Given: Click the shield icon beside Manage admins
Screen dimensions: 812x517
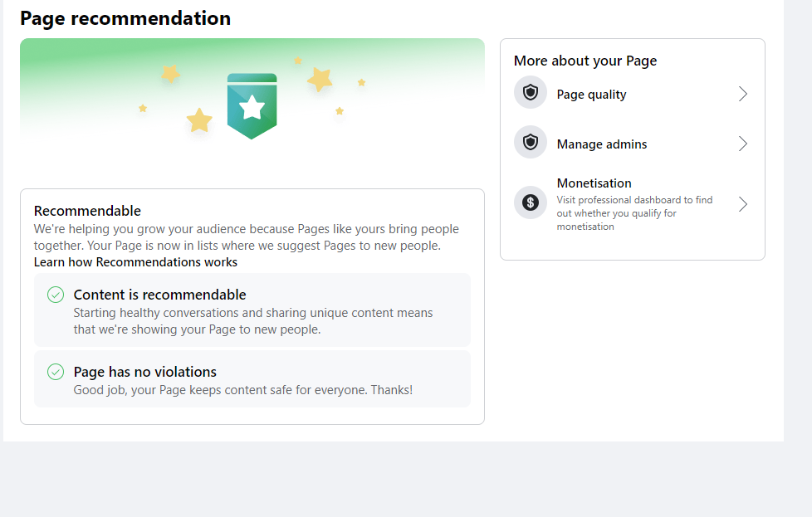Looking at the screenshot, I should (x=531, y=142).
